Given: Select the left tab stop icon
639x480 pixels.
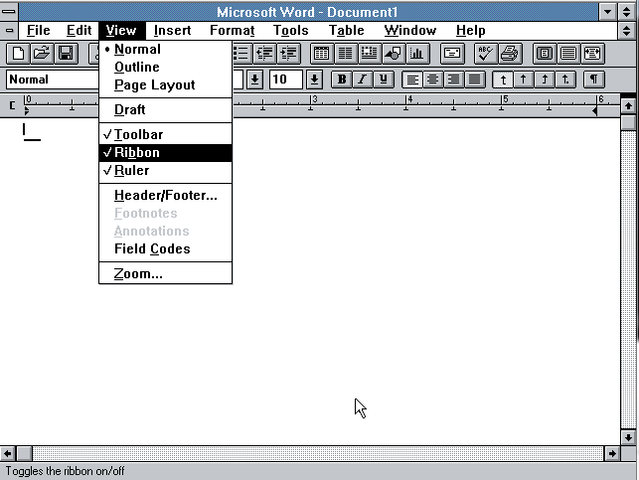Looking at the screenshot, I should (503, 79).
